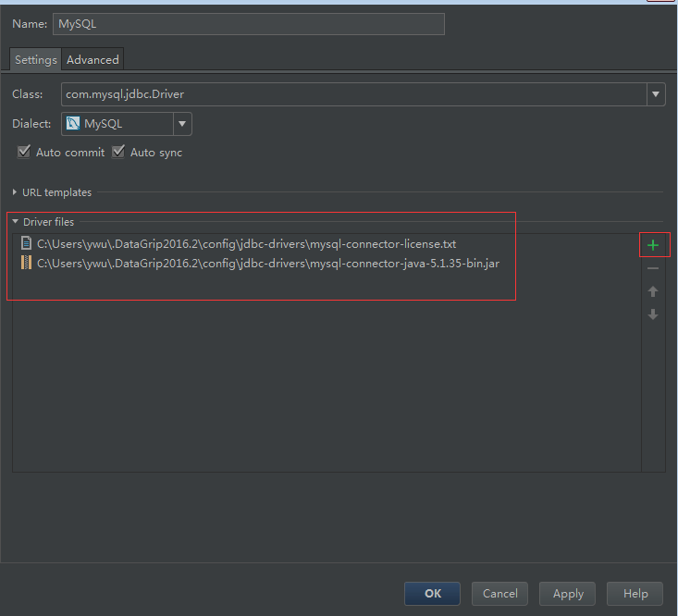Collapse the Driver files section
The image size is (678, 616).
(x=15, y=222)
